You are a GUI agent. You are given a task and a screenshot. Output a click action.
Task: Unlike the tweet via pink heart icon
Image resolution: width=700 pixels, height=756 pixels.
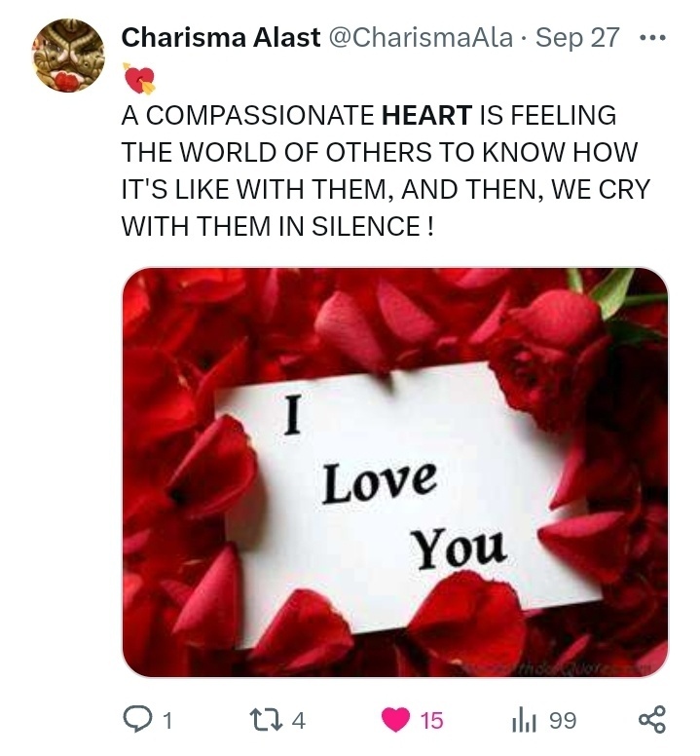click(x=396, y=720)
